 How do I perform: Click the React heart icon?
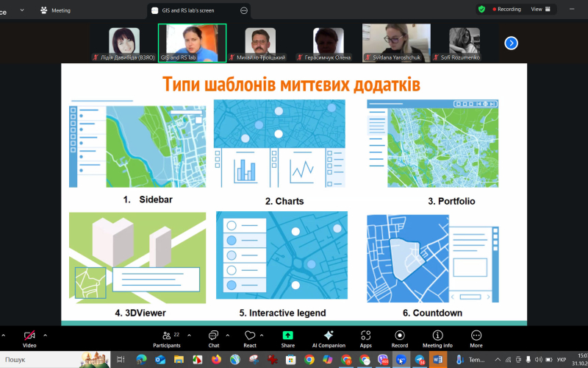pyautogui.click(x=250, y=336)
